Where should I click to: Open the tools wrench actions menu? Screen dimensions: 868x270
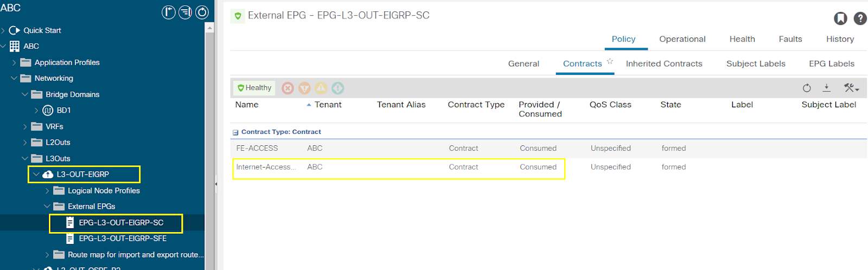pos(851,88)
